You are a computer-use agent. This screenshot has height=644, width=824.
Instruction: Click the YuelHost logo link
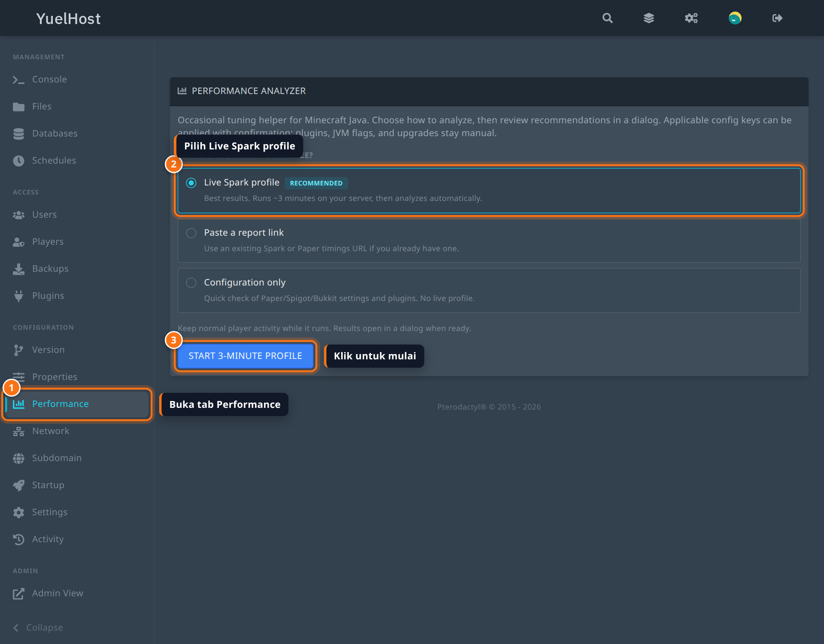coord(68,18)
